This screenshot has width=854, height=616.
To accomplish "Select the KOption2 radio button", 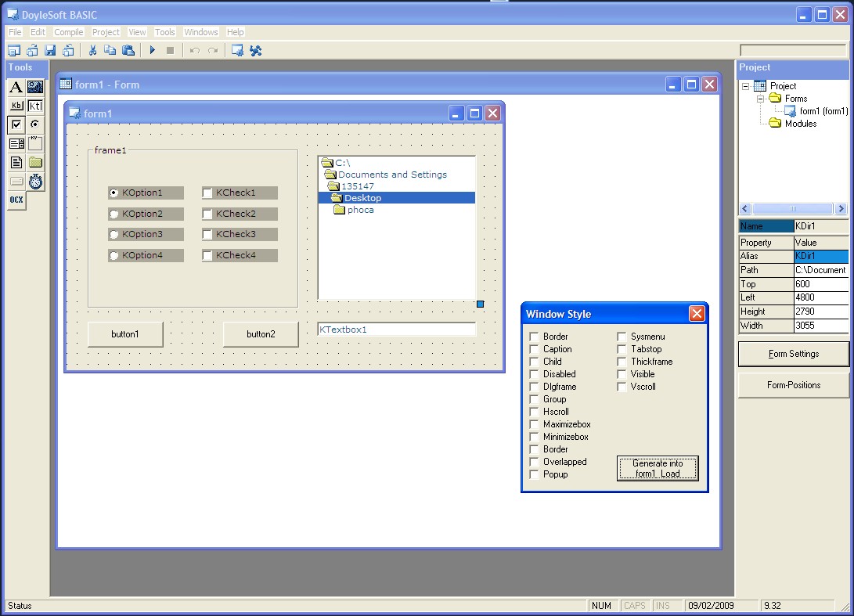I will (x=114, y=214).
